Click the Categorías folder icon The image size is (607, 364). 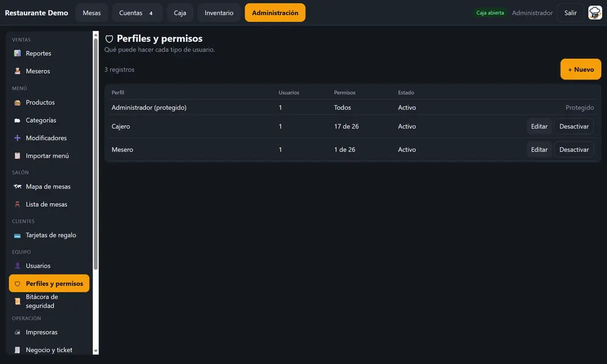[17, 120]
